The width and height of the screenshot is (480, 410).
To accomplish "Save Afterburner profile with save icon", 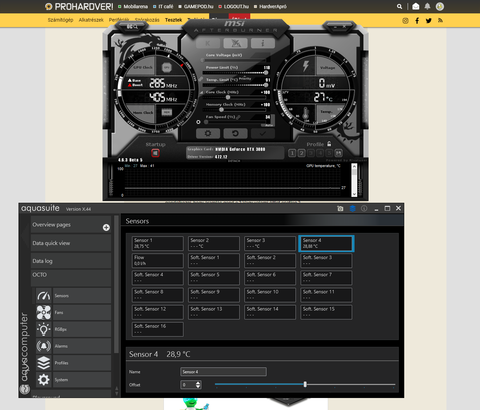I will tap(338, 153).
